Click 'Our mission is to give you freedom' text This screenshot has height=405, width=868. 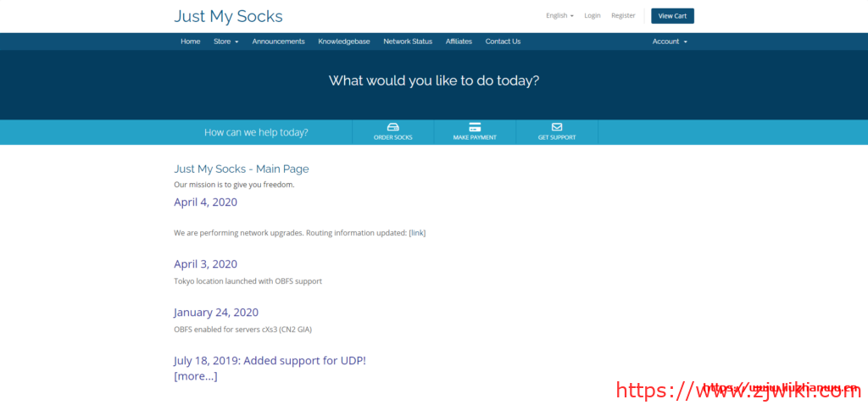click(x=234, y=184)
